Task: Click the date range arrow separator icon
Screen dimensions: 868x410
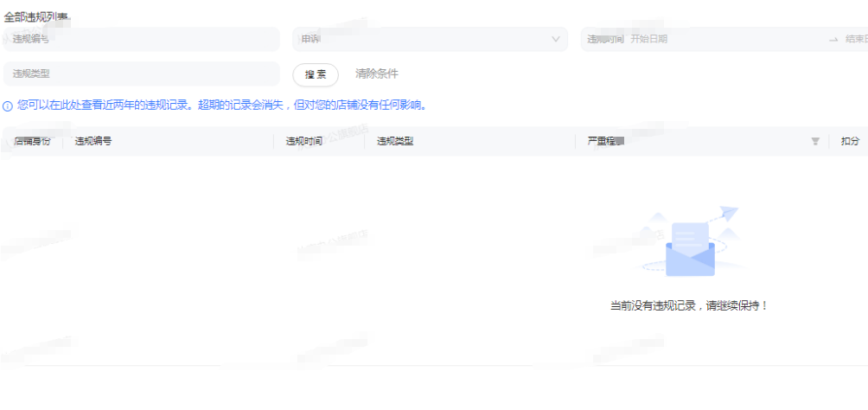Action: click(x=833, y=39)
